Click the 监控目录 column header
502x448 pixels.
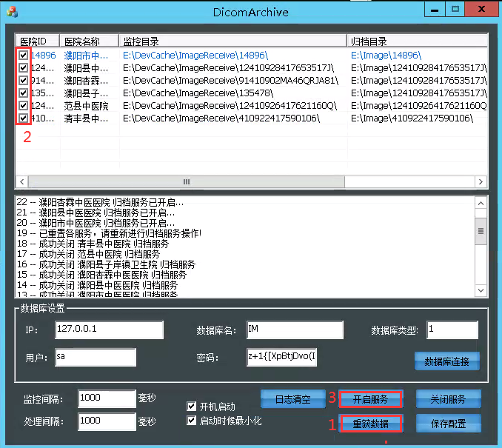[x=232, y=41]
